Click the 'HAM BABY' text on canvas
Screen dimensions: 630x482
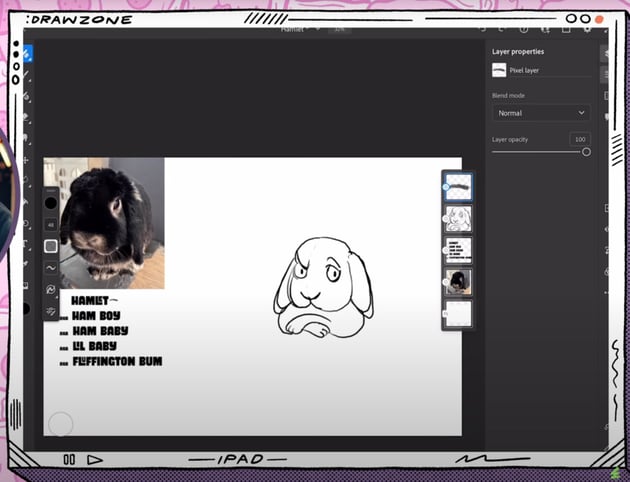[x=100, y=331]
